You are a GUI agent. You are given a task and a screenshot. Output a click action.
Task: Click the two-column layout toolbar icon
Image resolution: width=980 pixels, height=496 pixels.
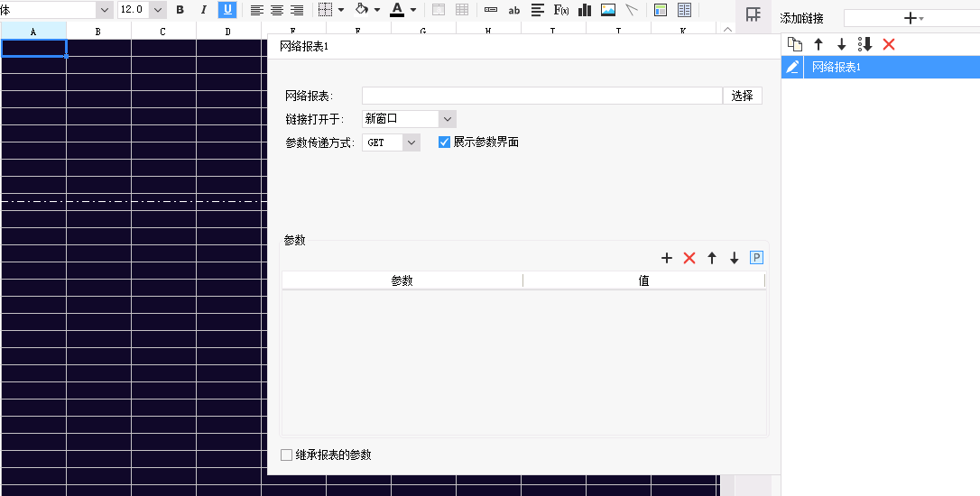[x=684, y=10]
